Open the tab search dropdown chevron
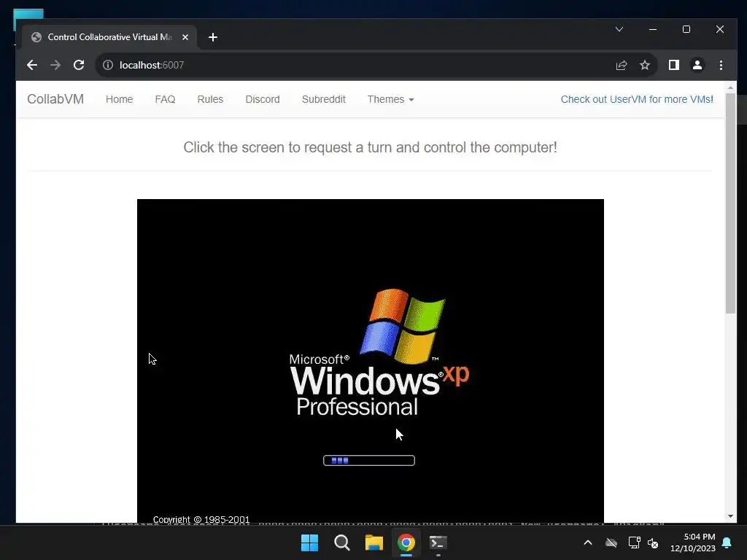Viewport: 747px width, 560px height. tap(619, 29)
